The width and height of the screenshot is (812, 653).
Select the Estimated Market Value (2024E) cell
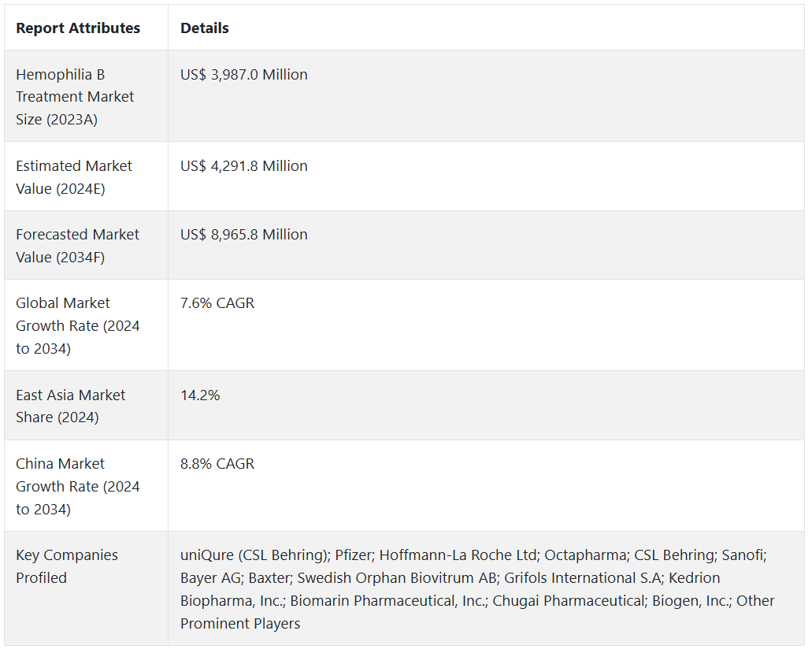[x=74, y=177]
